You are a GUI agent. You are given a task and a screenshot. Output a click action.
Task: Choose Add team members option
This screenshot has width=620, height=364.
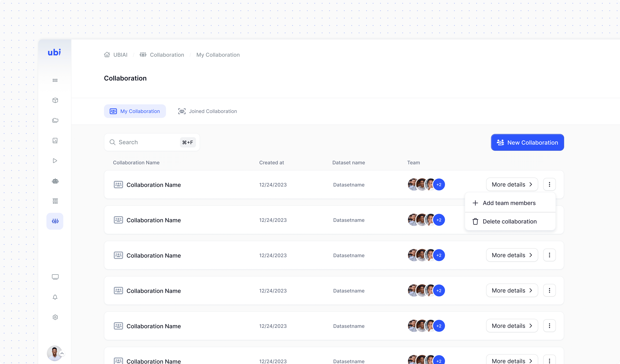point(509,203)
